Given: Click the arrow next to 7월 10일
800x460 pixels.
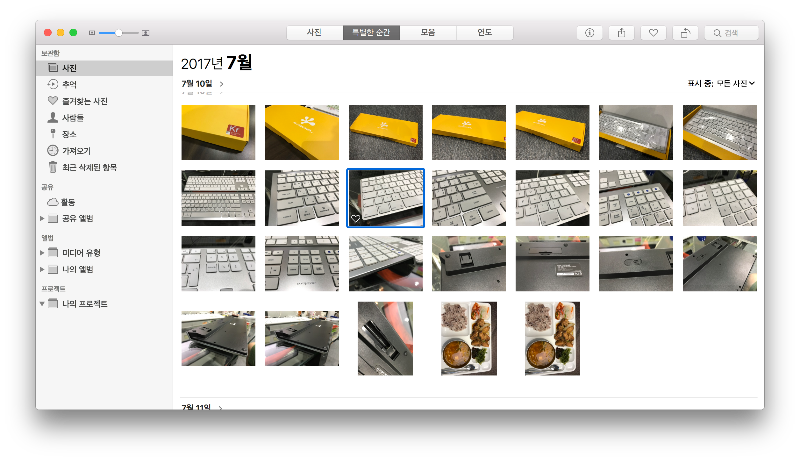Looking at the screenshot, I should coord(221,84).
